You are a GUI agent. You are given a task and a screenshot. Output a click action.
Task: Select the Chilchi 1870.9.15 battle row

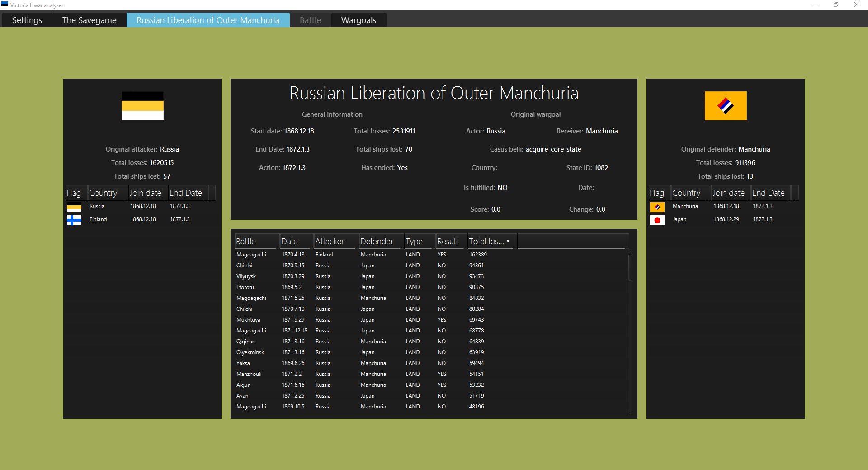click(x=431, y=266)
